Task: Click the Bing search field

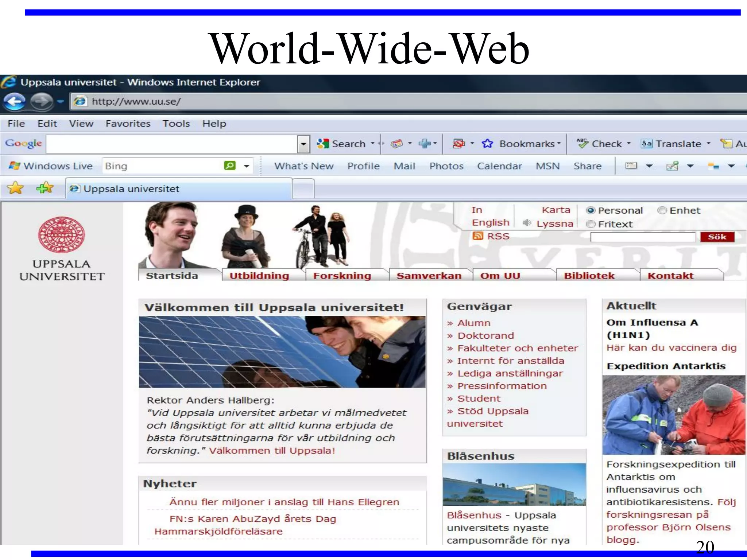Action: pos(162,166)
